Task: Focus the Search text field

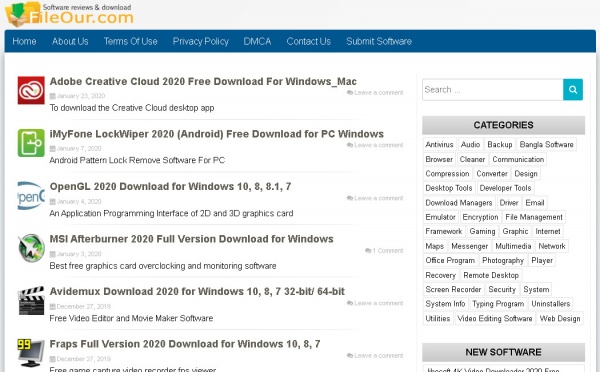Action: [x=493, y=90]
